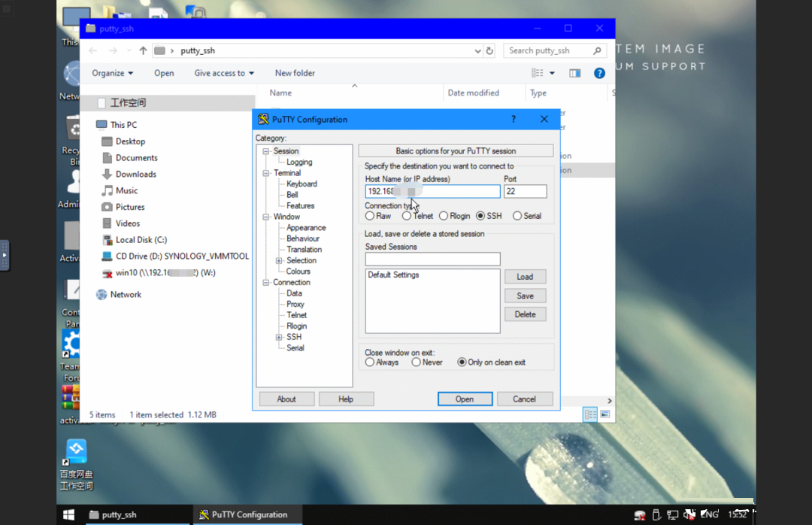Screen dimensions: 812x525
Task: Open the view options dropdown arrow
Action: [x=552, y=73]
